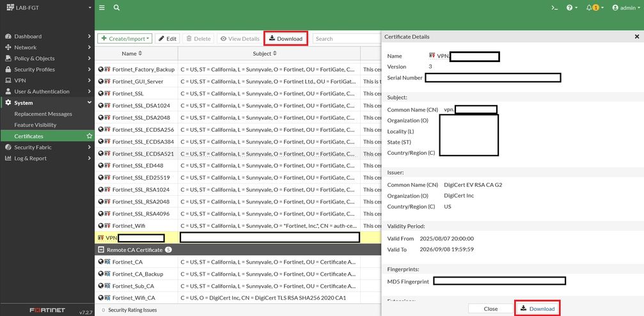Screen dimensions: 644x316
Task: Click the System gear icon
Action: click(x=8, y=103)
